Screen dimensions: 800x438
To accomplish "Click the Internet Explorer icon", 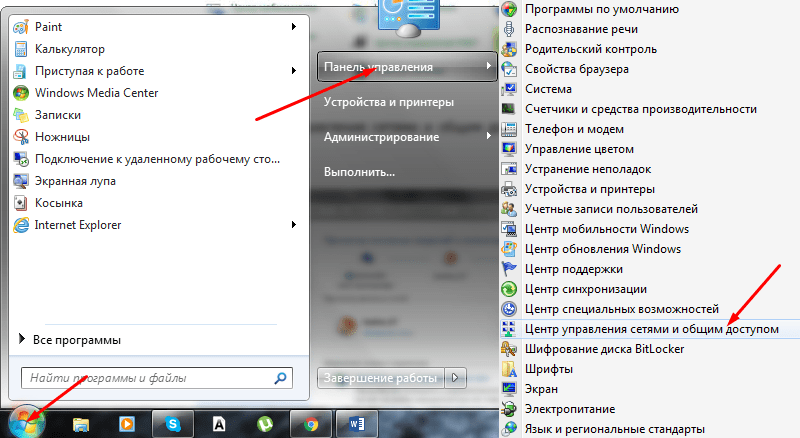I will point(21,225).
